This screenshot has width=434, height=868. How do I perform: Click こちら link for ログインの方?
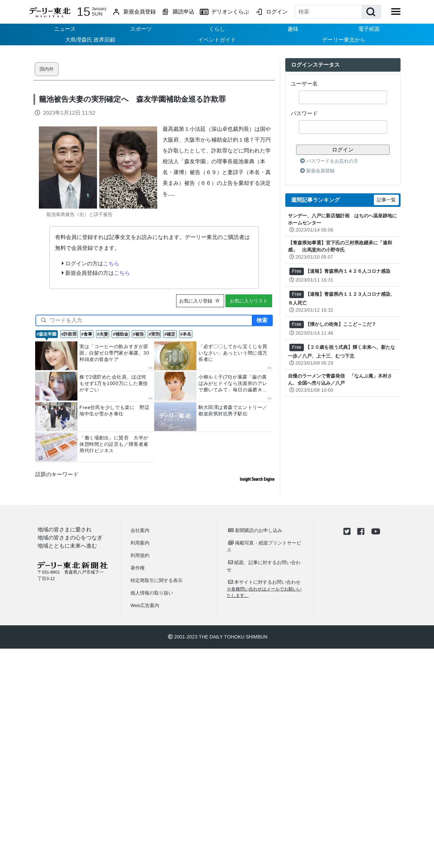click(x=111, y=264)
